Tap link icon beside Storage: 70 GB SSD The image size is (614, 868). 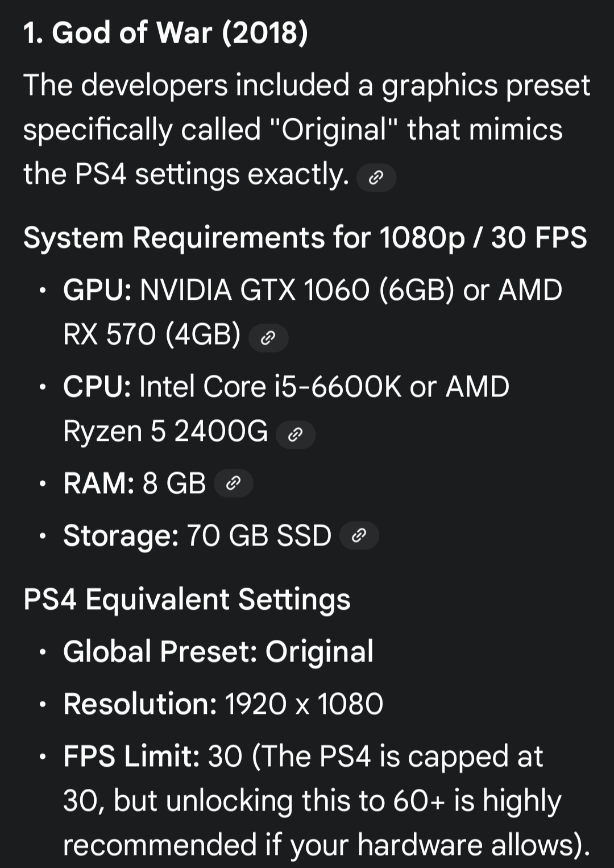coord(359,535)
